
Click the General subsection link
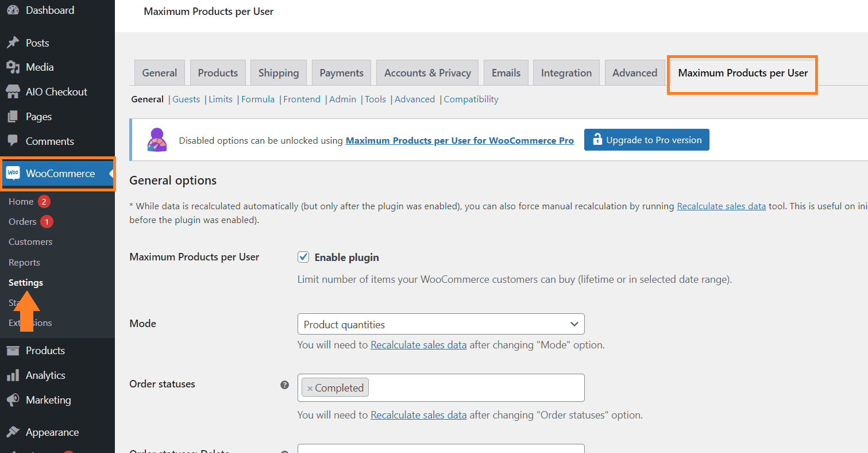[x=148, y=99]
